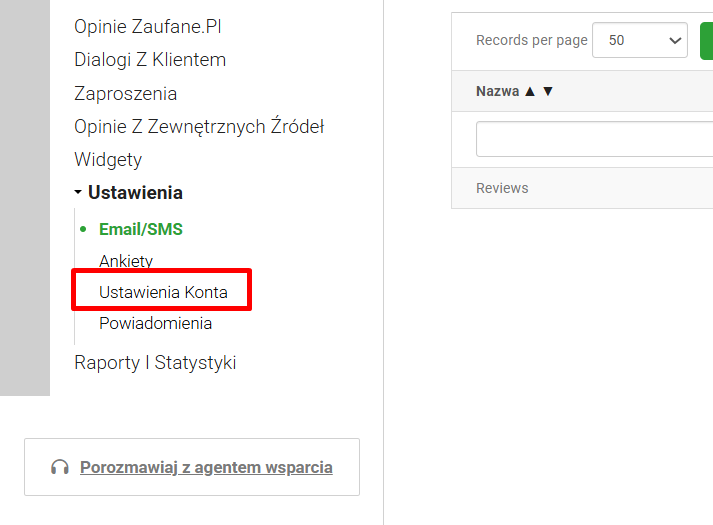The height and width of the screenshot is (525, 713).
Task: Sort Nazwa column descending with down arrow
Action: coord(547,91)
